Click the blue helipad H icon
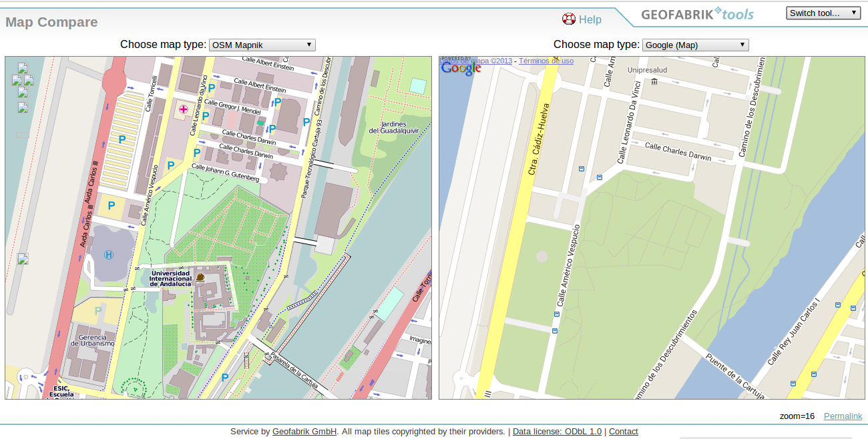Image resolution: width=868 pixels, height=439 pixels. 109,255
